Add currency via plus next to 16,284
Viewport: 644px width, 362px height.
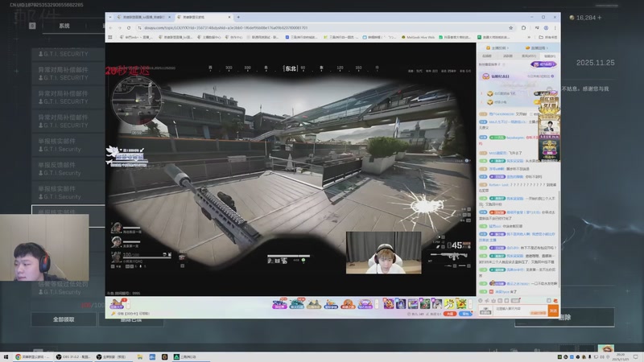(x=600, y=18)
